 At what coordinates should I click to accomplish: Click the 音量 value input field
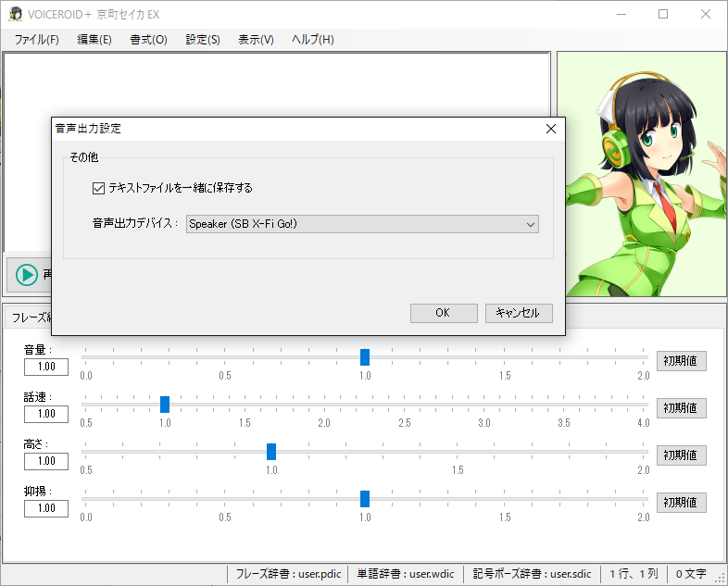click(46, 367)
